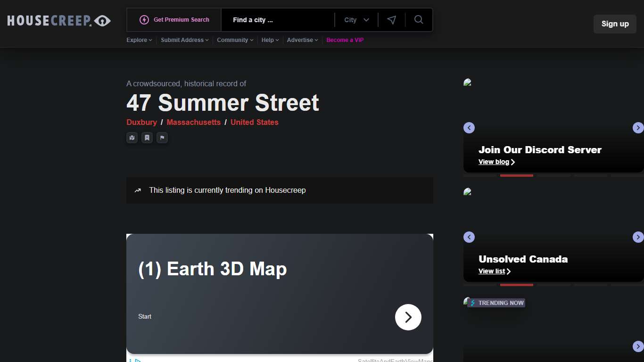Click the map location icon under the address
644x362 pixels.
pyautogui.click(x=132, y=138)
